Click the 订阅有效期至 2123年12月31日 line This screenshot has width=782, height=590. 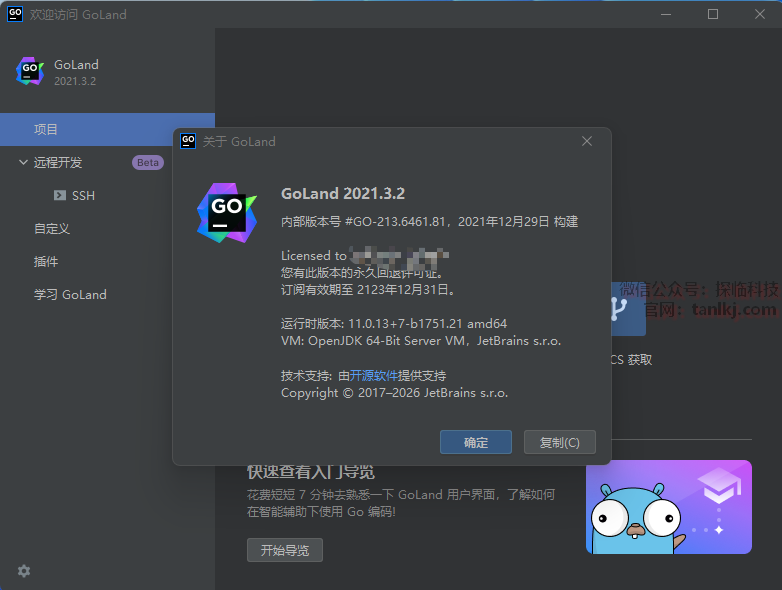[368, 290]
